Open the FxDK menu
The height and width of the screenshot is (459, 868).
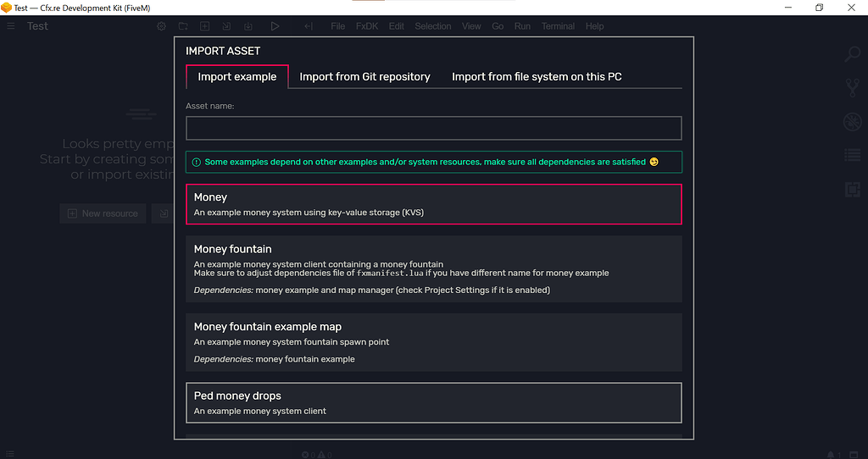[x=367, y=26]
